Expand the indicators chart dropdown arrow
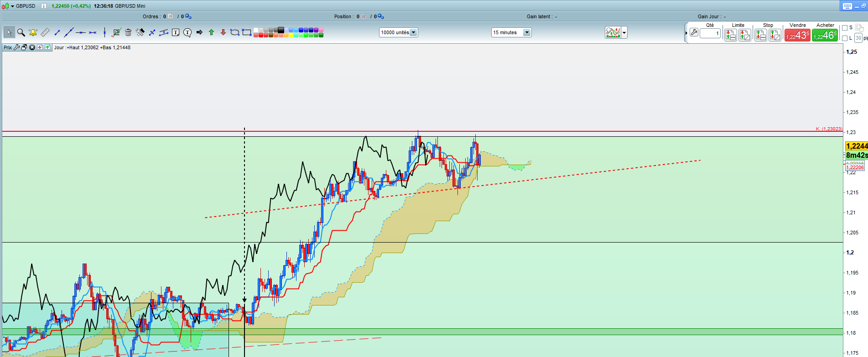This screenshot has height=357, width=868. [624, 33]
